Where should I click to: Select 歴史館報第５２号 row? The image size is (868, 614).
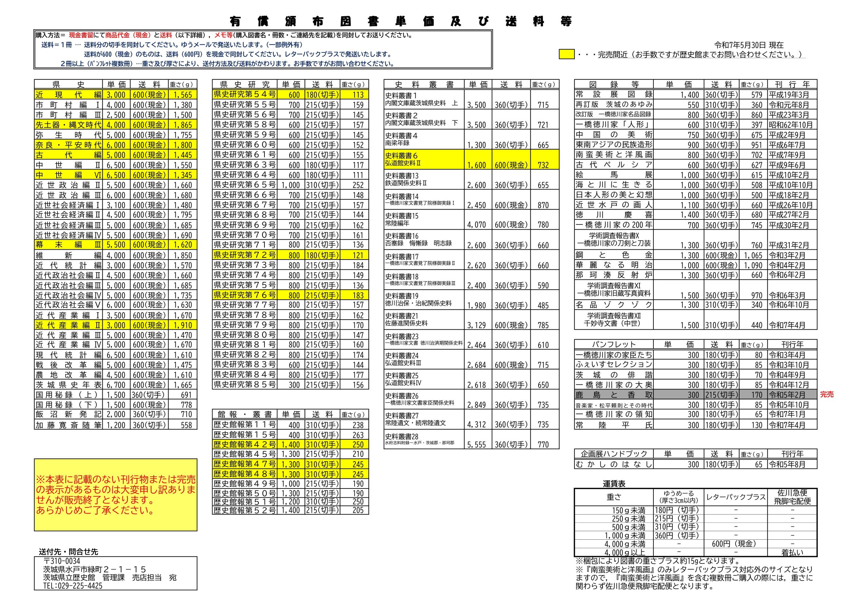click(290, 510)
